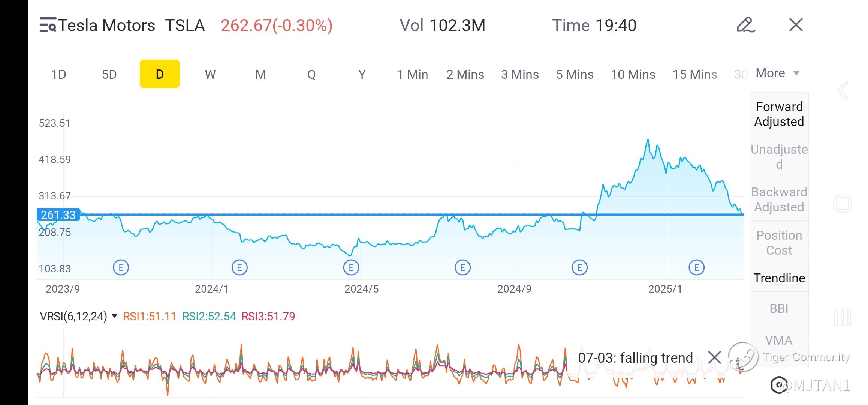Dismiss the falling trend notification
Screen dimensions: 868x405
pyautogui.click(x=714, y=357)
